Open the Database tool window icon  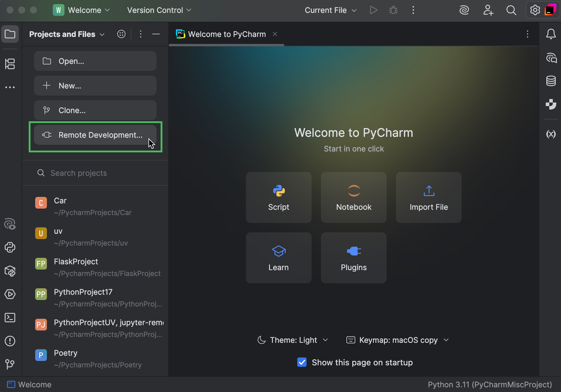pos(551,81)
